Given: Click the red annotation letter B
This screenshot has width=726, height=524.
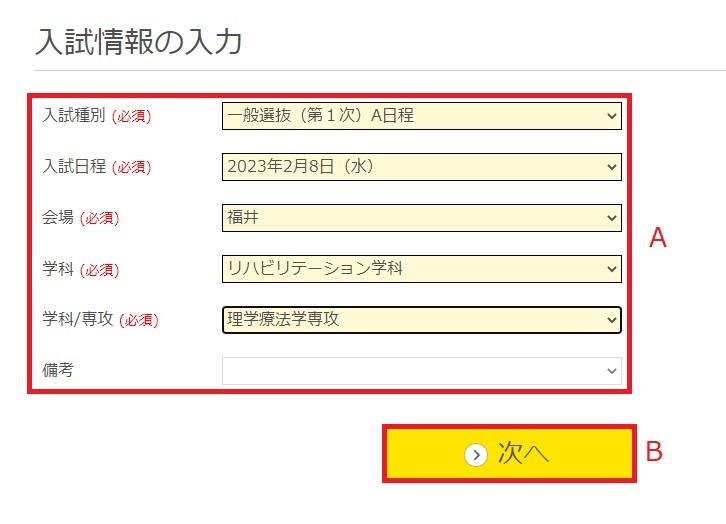Looking at the screenshot, I should point(654,452).
